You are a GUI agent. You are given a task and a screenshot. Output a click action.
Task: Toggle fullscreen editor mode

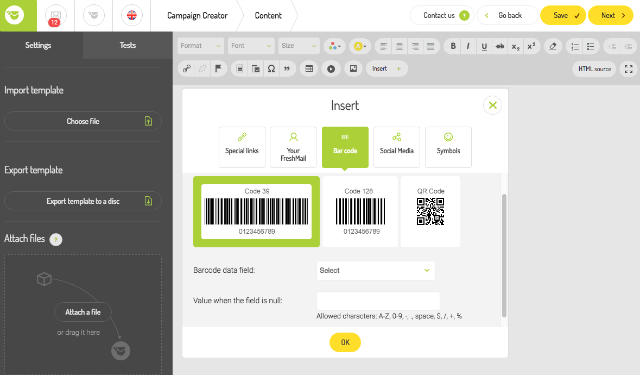(x=629, y=69)
